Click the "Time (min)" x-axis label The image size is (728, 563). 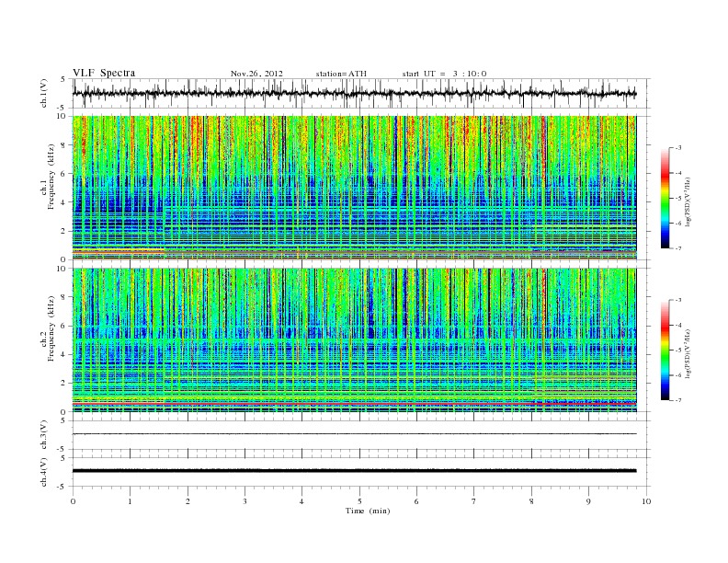click(x=368, y=511)
